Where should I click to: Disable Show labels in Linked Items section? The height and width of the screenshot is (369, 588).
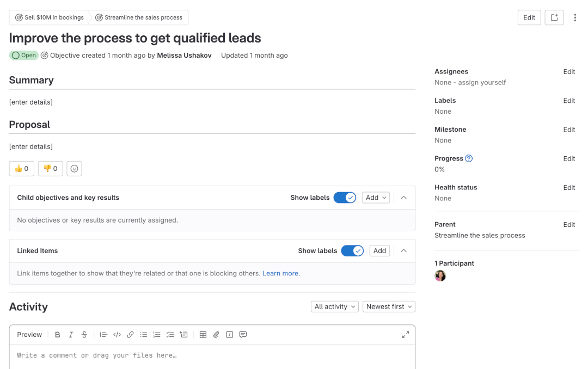(352, 250)
